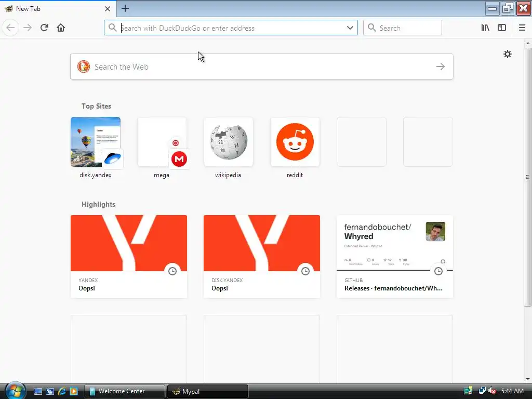Open a new tab with plus button
The width and height of the screenshot is (532, 399).
coord(125,8)
